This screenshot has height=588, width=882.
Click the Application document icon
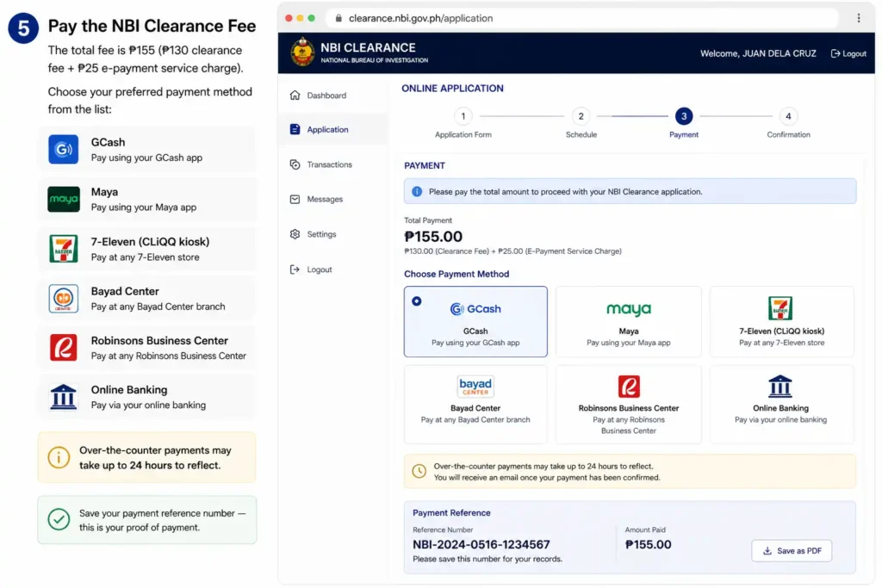click(295, 129)
